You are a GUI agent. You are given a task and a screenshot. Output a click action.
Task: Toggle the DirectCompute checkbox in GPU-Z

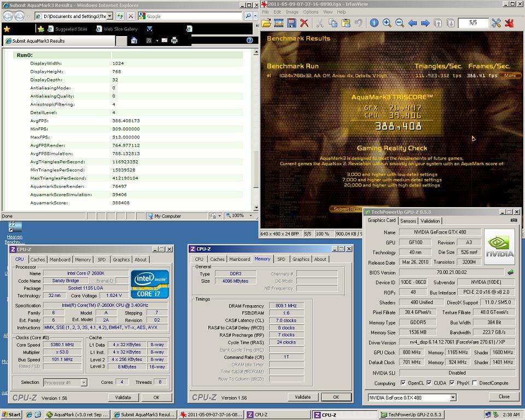[475, 383]
